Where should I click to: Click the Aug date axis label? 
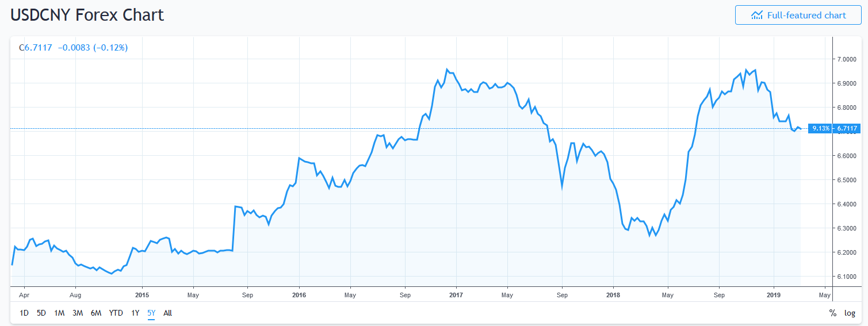click(76, 295)
